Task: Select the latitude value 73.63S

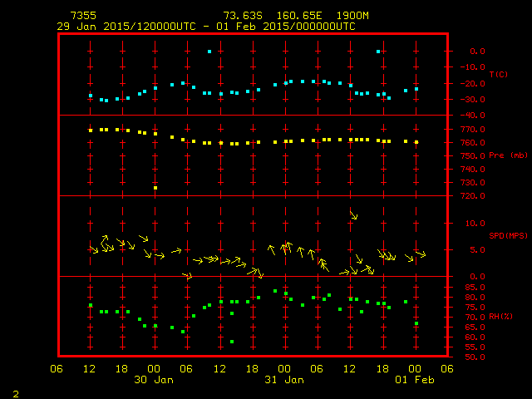Action: click(243, 16)
